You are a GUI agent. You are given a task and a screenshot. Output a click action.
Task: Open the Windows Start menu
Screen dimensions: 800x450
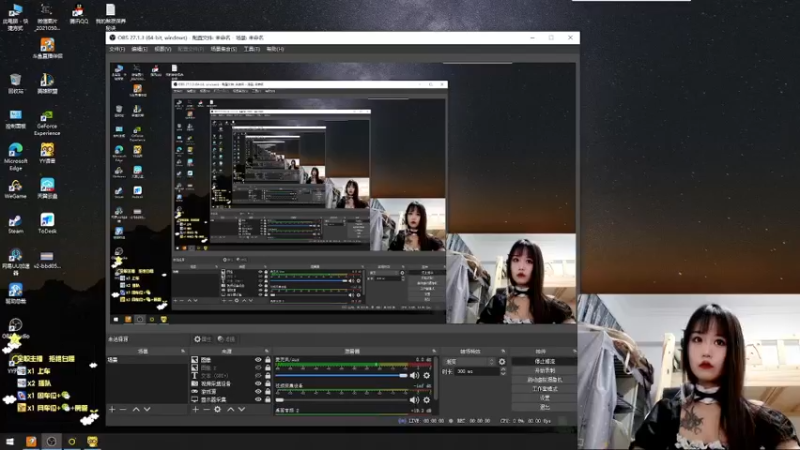coord(10,441)
